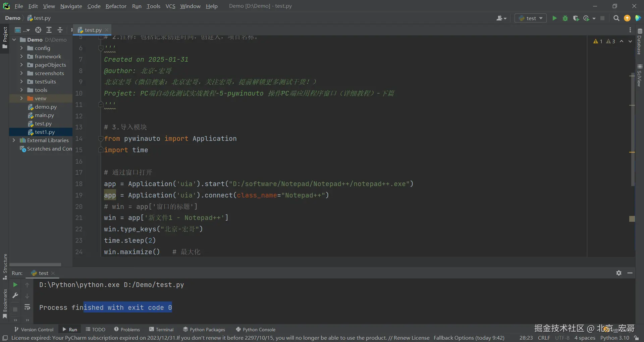This screenshot has width=644, height=342.
Task: Click the stop process square in top toolbar
Action: [602, 18]
